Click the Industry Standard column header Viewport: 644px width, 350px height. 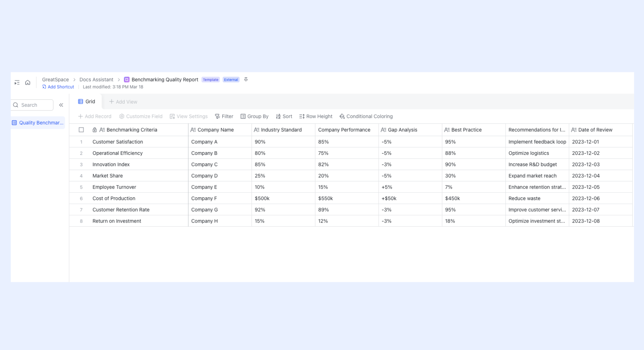click(283, 130)
